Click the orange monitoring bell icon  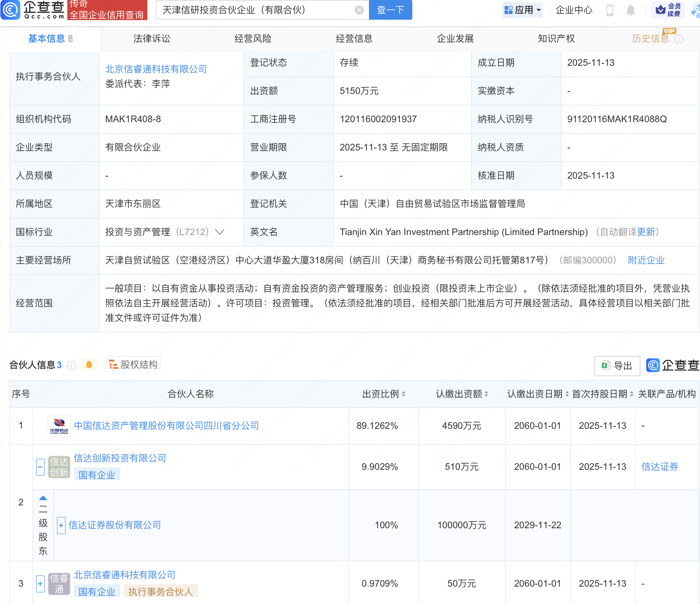(89, 365)
